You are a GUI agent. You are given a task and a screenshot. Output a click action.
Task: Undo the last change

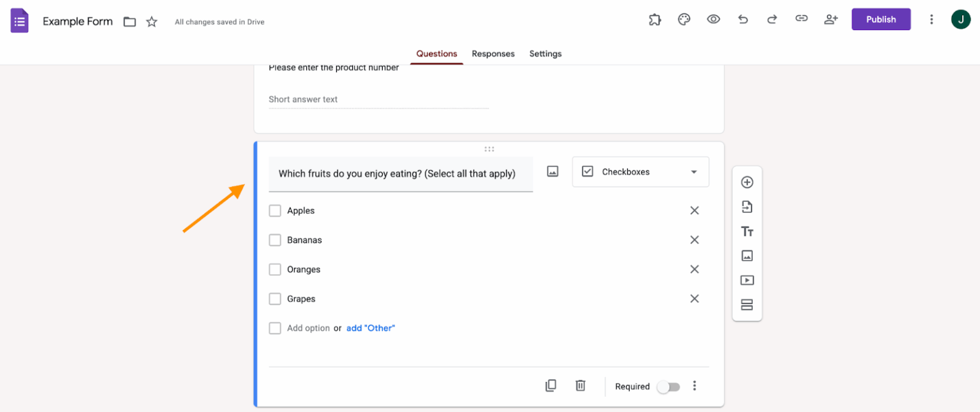(x=743, y=19)
